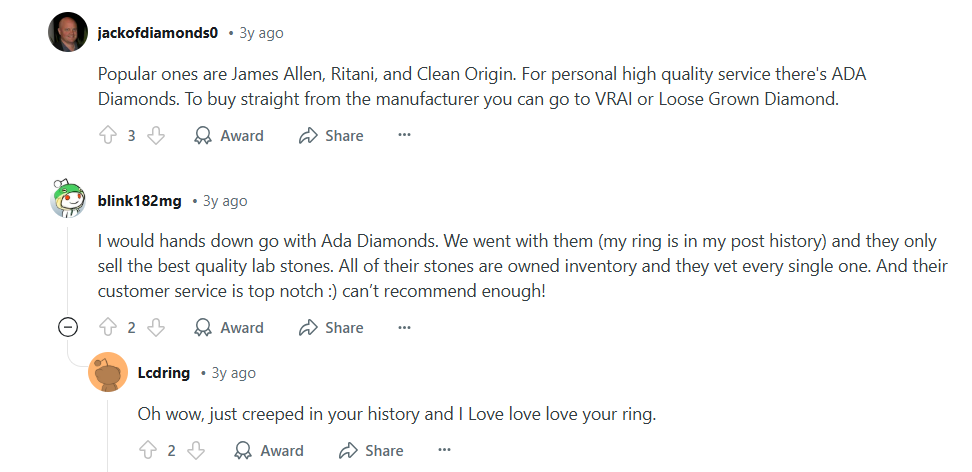
Task: Give Award to blink182mg's comment
Action: click(229, 328)
